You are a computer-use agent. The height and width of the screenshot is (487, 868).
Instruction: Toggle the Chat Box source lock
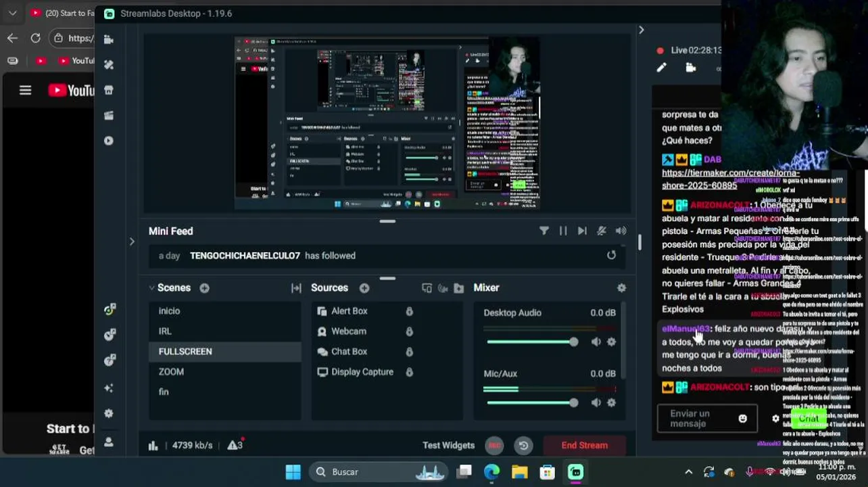409,352
